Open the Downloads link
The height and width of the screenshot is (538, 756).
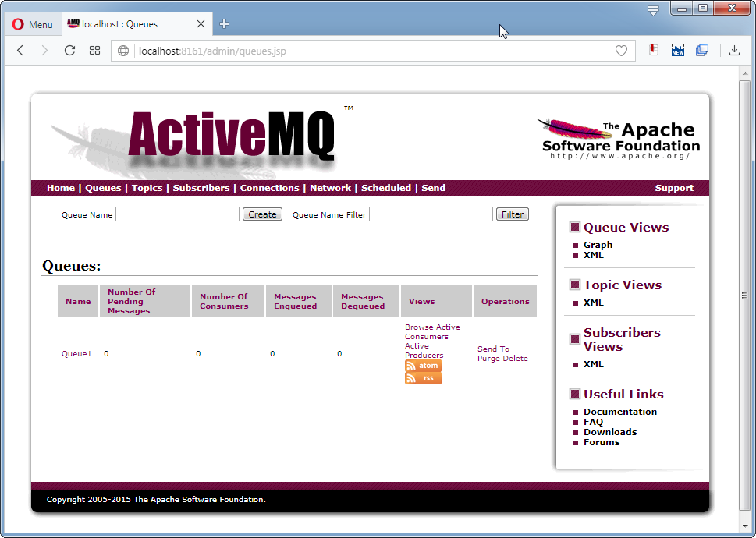coord(610,432)
